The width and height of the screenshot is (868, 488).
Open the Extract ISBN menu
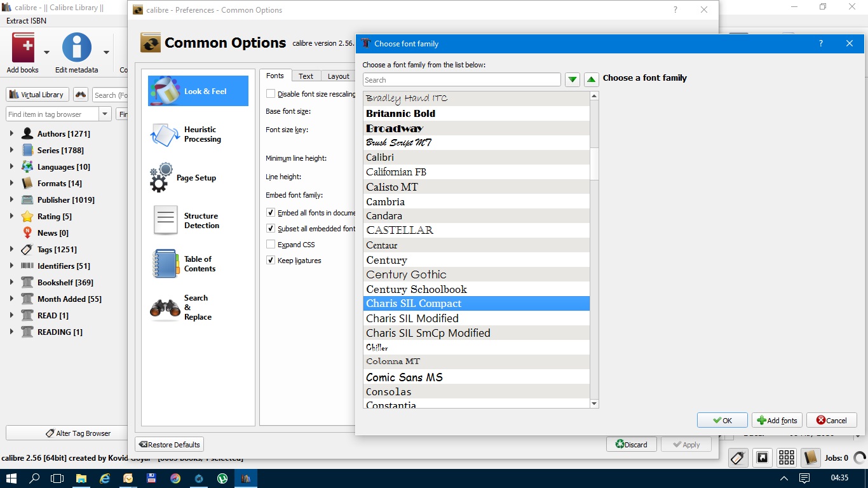(x=26, y=21)
